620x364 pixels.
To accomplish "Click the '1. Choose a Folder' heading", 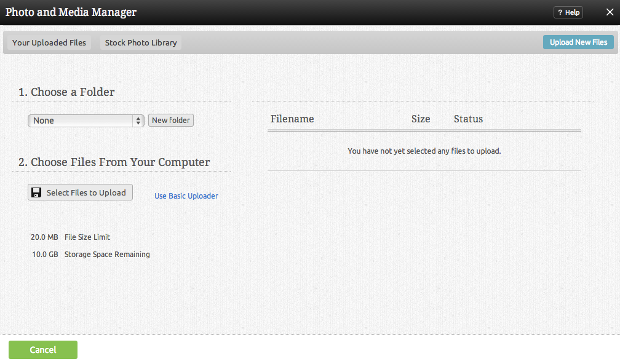I will (x=66, y=92).
